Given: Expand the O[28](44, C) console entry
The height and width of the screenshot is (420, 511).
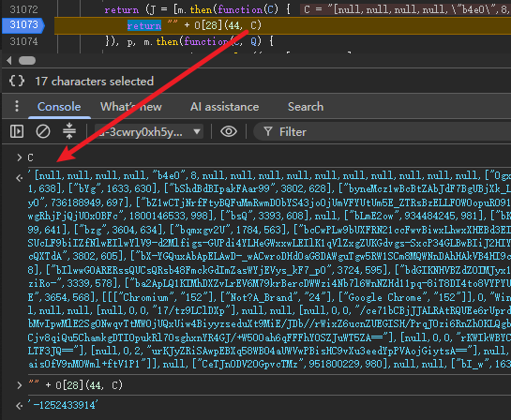Looking at the screenshot, I should click(x=20, y=385).
